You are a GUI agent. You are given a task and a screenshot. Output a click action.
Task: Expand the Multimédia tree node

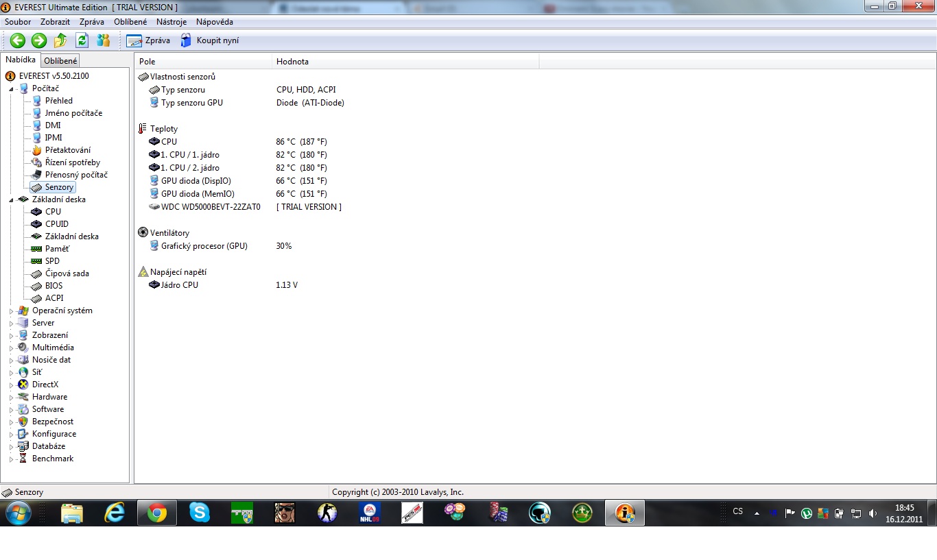[x=11, y=348]
